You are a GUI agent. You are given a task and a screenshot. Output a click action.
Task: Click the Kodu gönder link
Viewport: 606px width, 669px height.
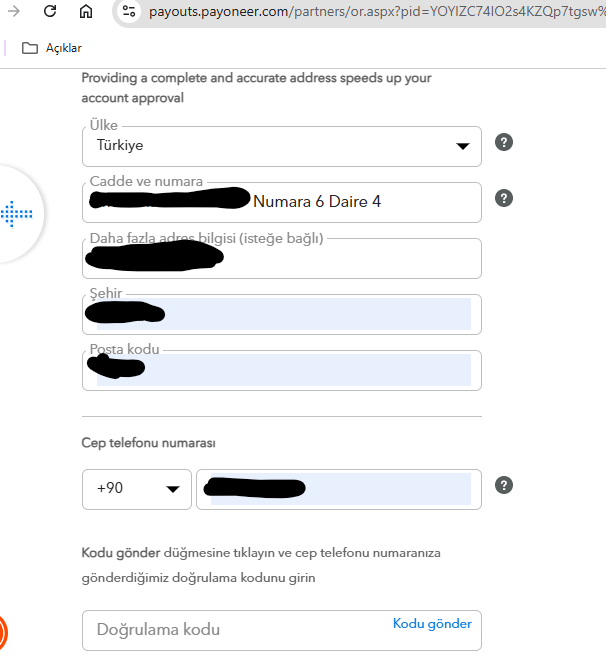click(432, 624)
